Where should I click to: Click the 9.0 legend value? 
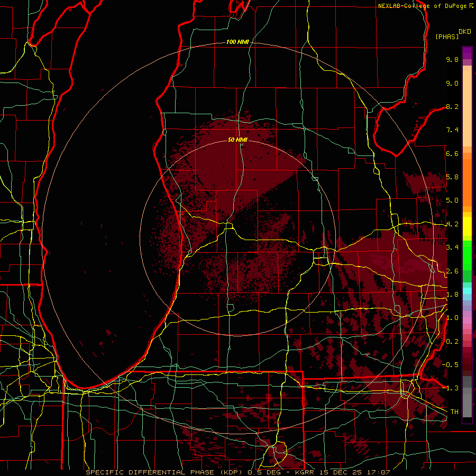pos(452,83)
